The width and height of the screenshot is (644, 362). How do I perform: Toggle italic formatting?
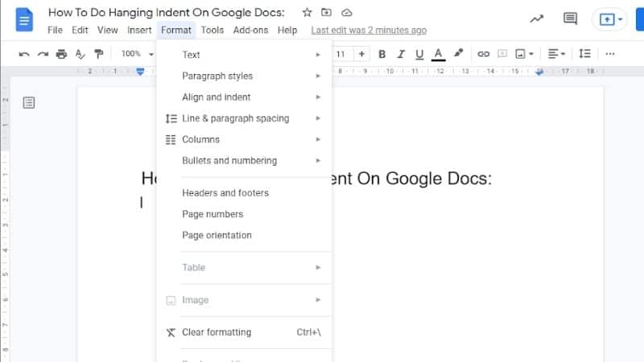(401, 54)
